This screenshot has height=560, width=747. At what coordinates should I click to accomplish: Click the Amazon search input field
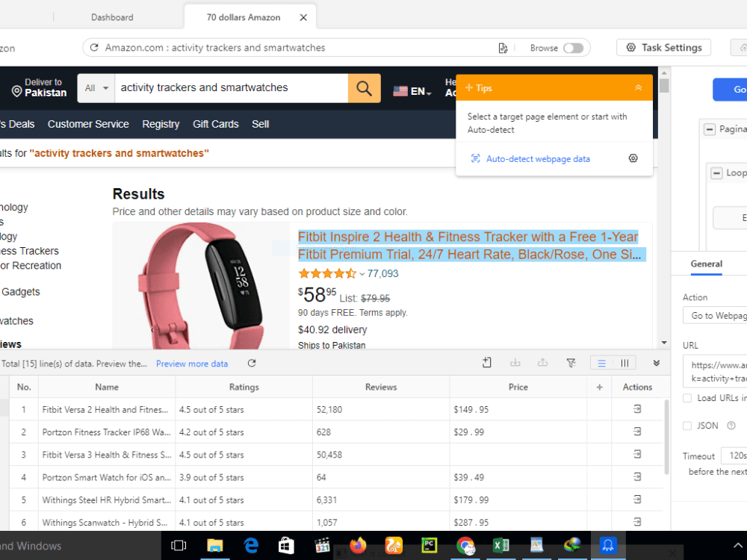tap(231, 88)
